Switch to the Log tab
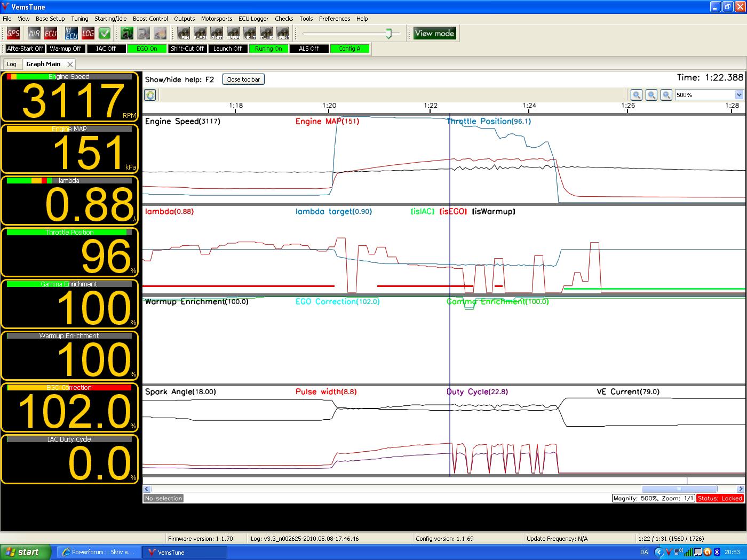Image resolution: width=747 pixels, height=560 pixels. 12,64
